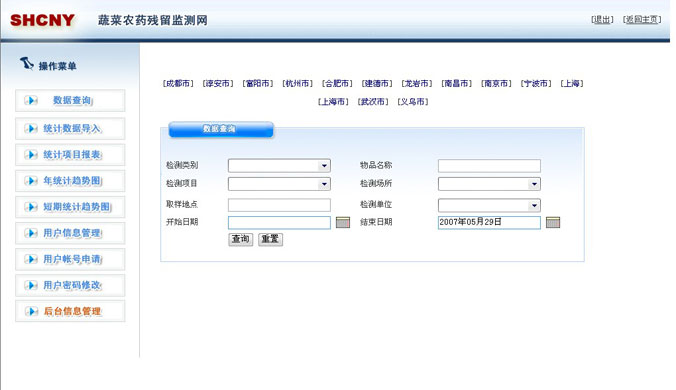The image size is (676, 390).
Task: Click the 查询 button
Action: 241,239
